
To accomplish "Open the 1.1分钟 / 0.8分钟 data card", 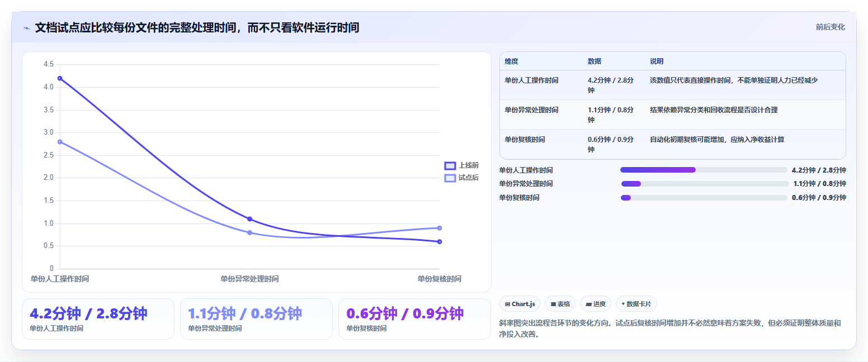I will 256,319.
